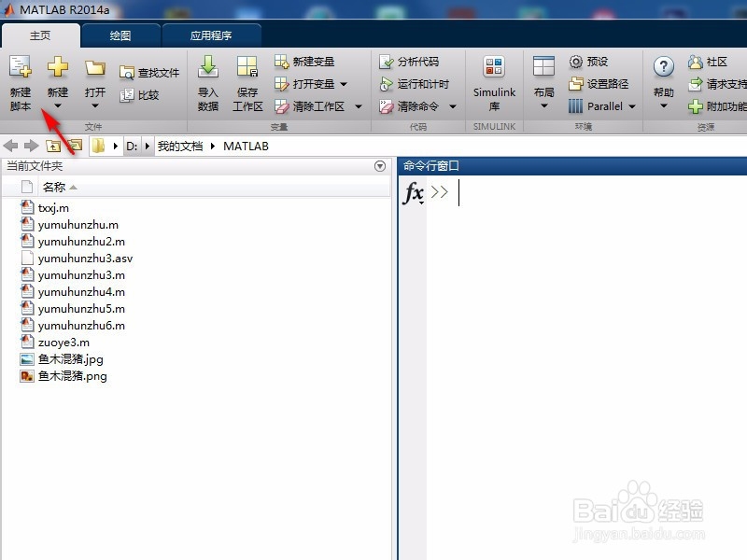Click the 查找文件 find files icon
This screenshot has height=560, width=747.
point(126,73)
